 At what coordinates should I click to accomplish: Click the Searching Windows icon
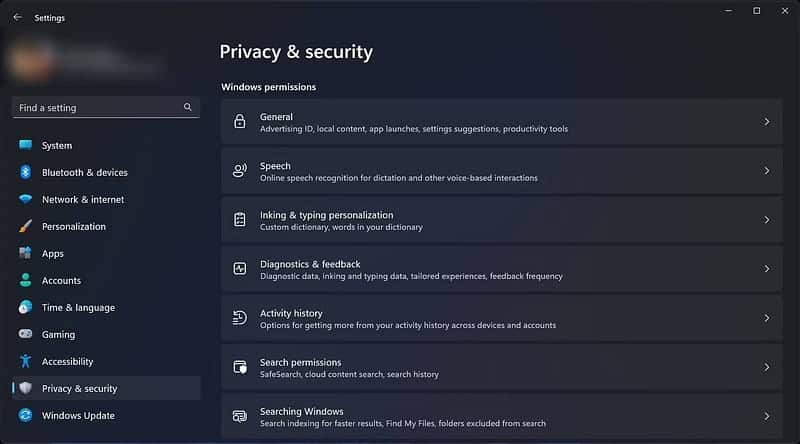(239, 416)
